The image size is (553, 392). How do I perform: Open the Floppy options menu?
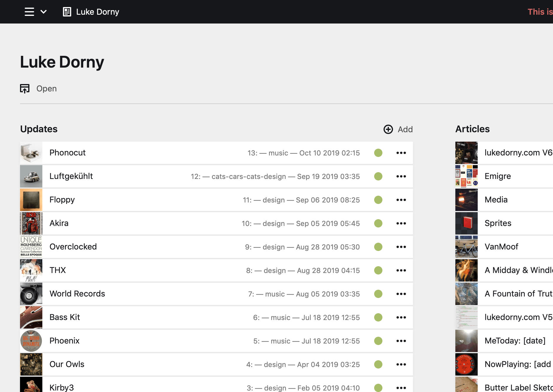401,200
